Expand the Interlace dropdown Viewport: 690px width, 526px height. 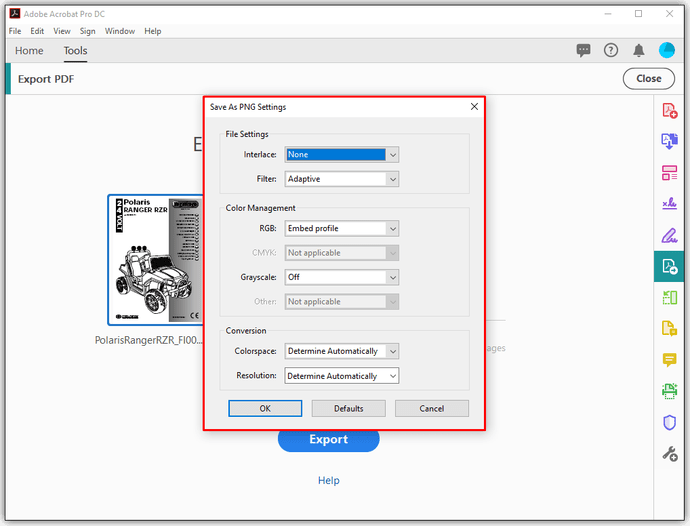coord(342,155)
